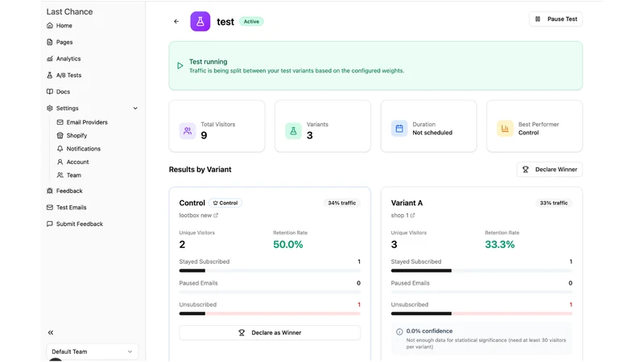The image size is (644, 362).
Task: Click the Docs book icon
Action: coord(50,92)
